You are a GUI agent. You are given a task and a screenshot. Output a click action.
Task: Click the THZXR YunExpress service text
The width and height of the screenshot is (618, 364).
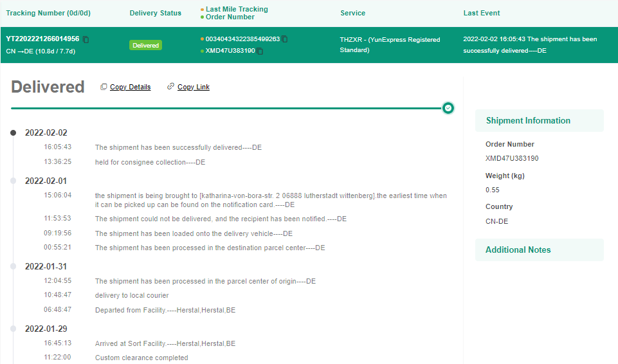[390, 44]
